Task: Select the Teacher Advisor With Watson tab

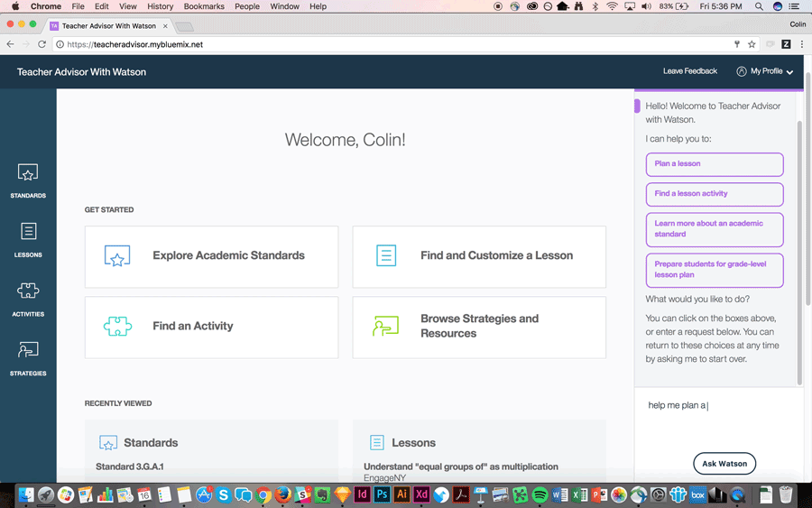Action: (x=109, y=26)
